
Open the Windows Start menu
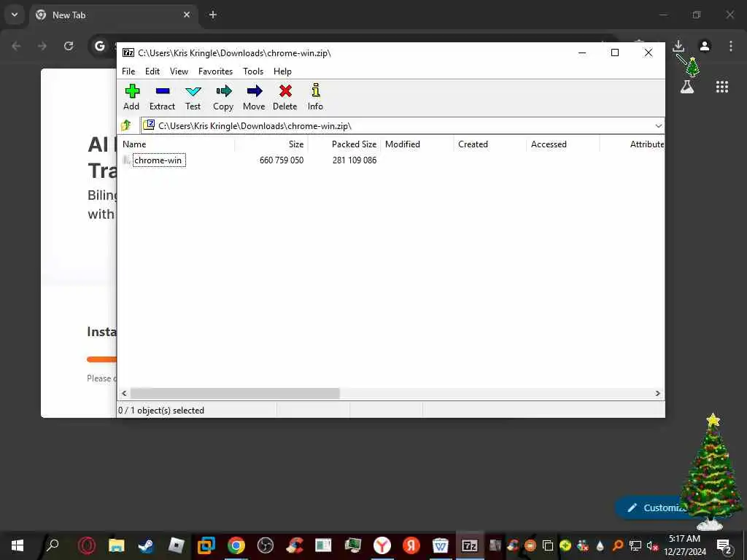[18, 545]
